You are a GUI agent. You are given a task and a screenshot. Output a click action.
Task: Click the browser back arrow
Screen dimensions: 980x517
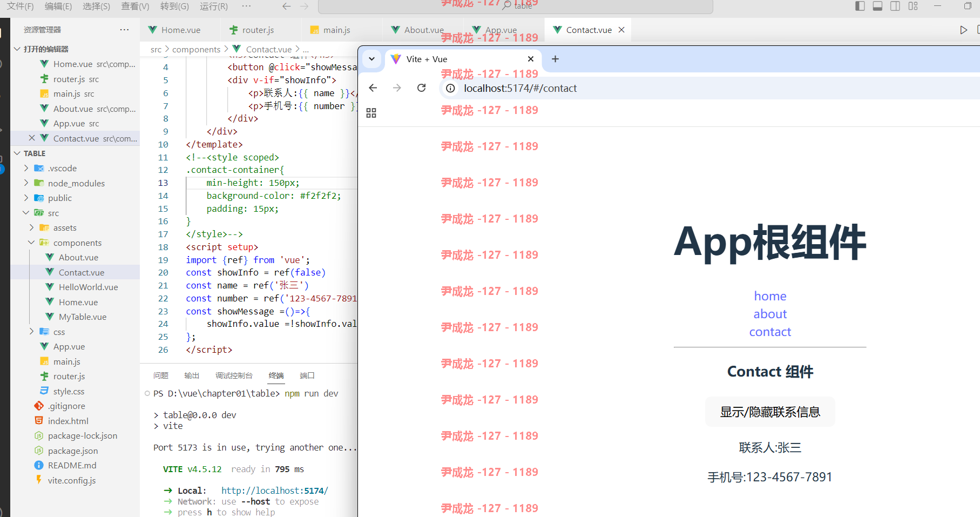click(373, 88)
